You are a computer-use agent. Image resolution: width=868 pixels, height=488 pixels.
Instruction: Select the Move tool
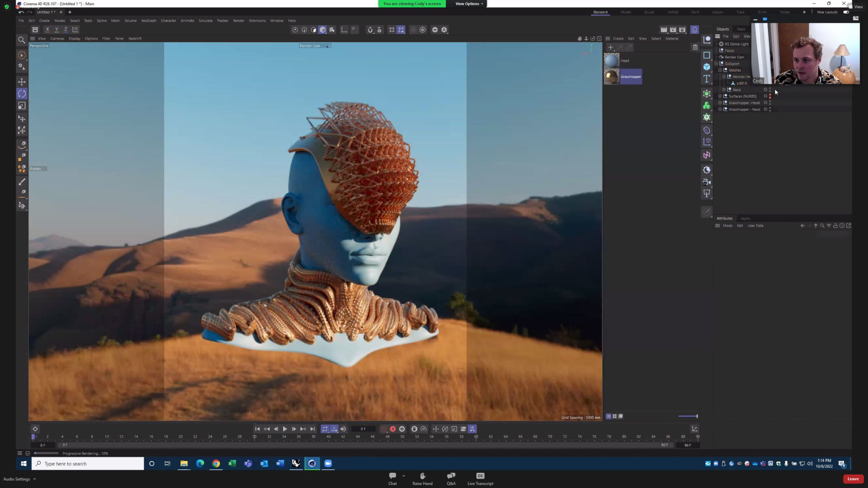(x=22, y=81)
